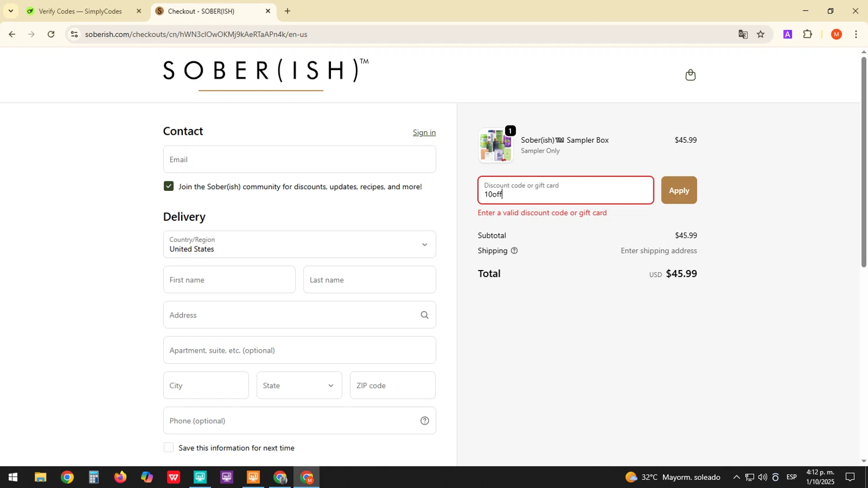Click the volume speaker tray icon
This screenshot has width=868, height=488.
point(762,478)
